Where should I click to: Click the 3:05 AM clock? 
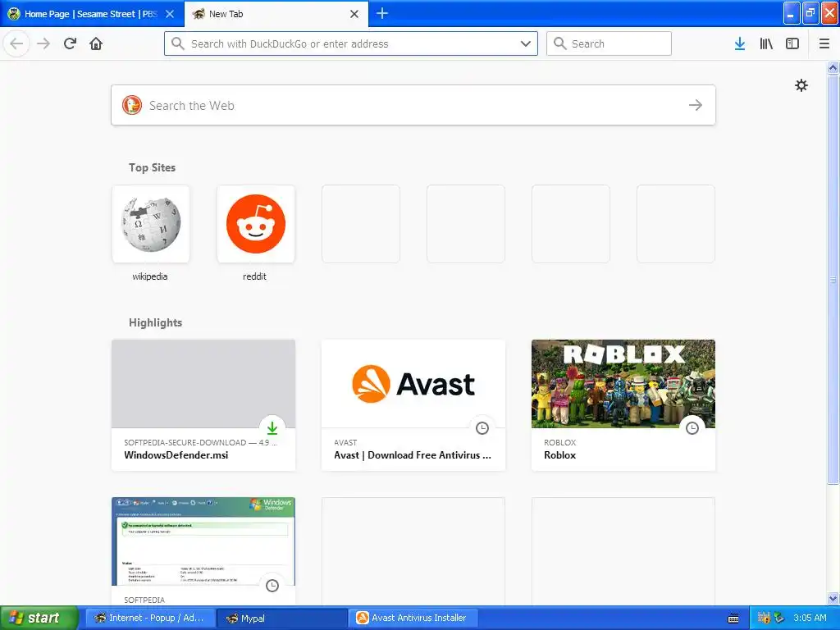pyautogui.click(x=810, y=618)
